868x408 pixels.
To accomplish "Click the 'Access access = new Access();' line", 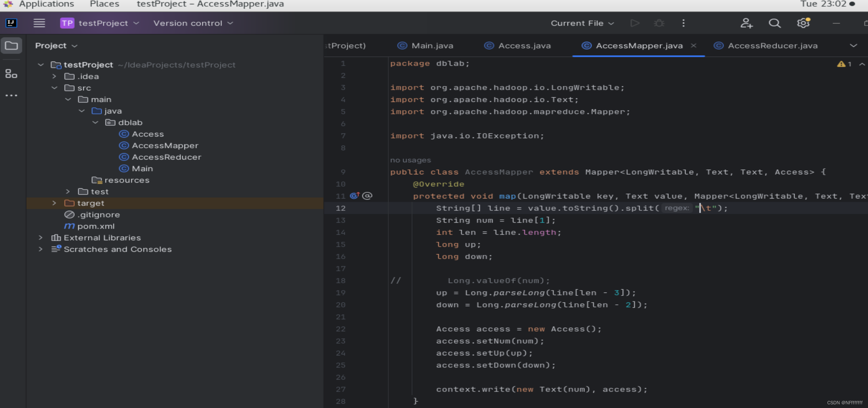I will (519, 329).
